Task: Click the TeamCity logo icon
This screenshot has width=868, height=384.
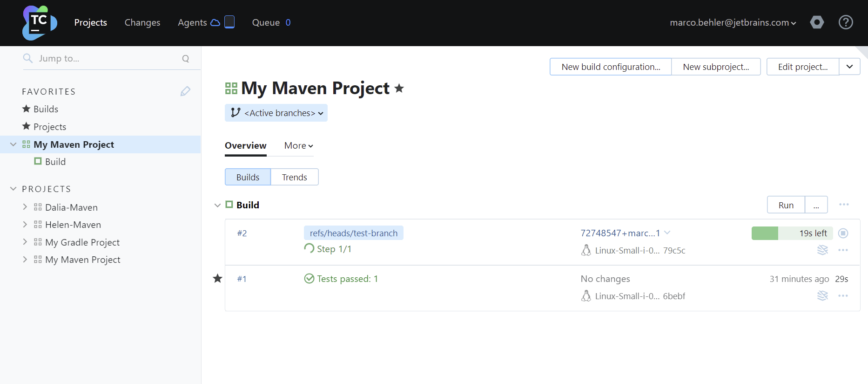Action: pyautogui.click(x=40, y=23)
